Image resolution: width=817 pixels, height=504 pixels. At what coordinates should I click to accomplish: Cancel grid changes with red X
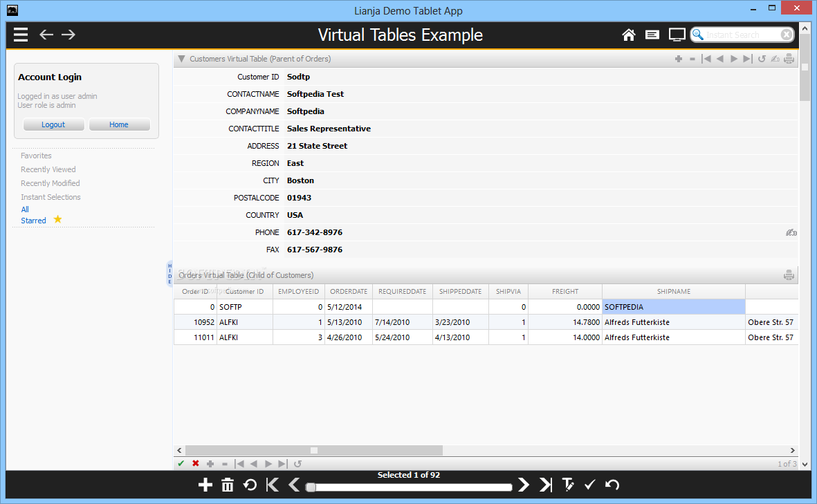coord(195,463)
